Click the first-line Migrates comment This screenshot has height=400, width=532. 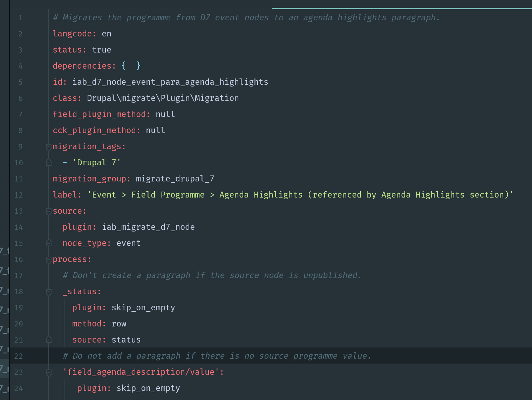[246, 18]
